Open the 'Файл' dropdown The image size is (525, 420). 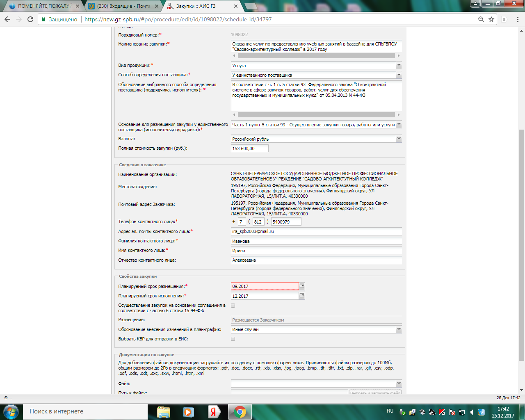399,383
